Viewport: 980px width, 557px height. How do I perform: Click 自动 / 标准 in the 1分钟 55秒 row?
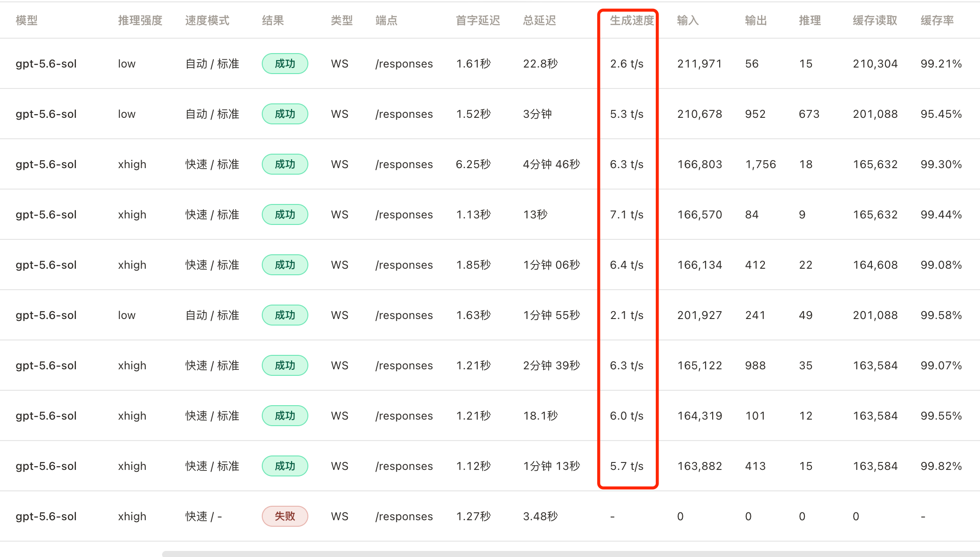212,315
